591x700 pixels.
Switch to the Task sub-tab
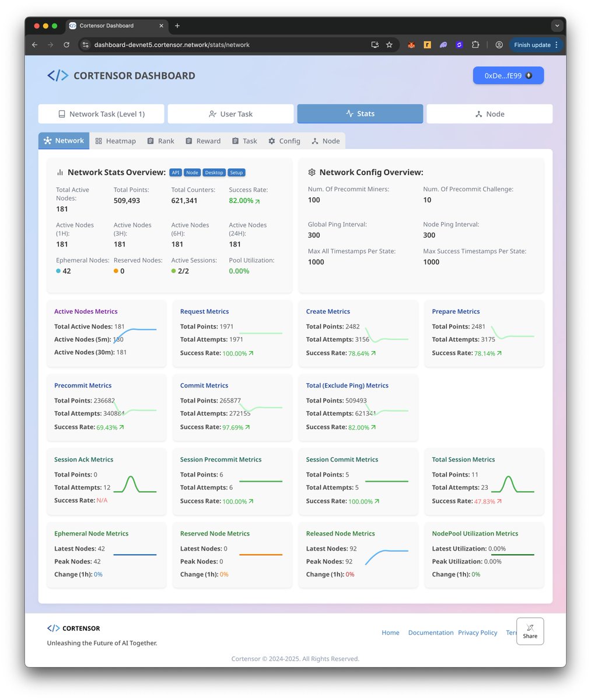pos(244,141)
